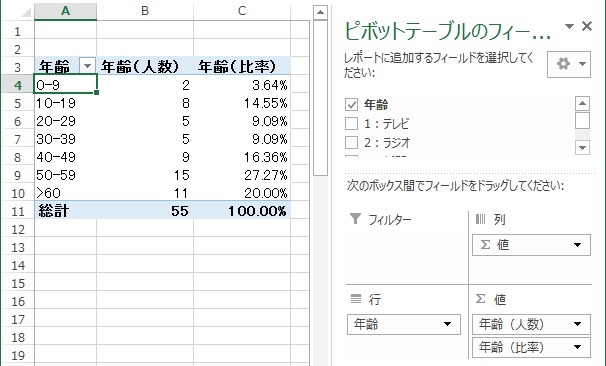Image resolution: width=606 pixels, height=366 pixels.
Task: Select cell showing 100.00%
Action: click(242, 211)
